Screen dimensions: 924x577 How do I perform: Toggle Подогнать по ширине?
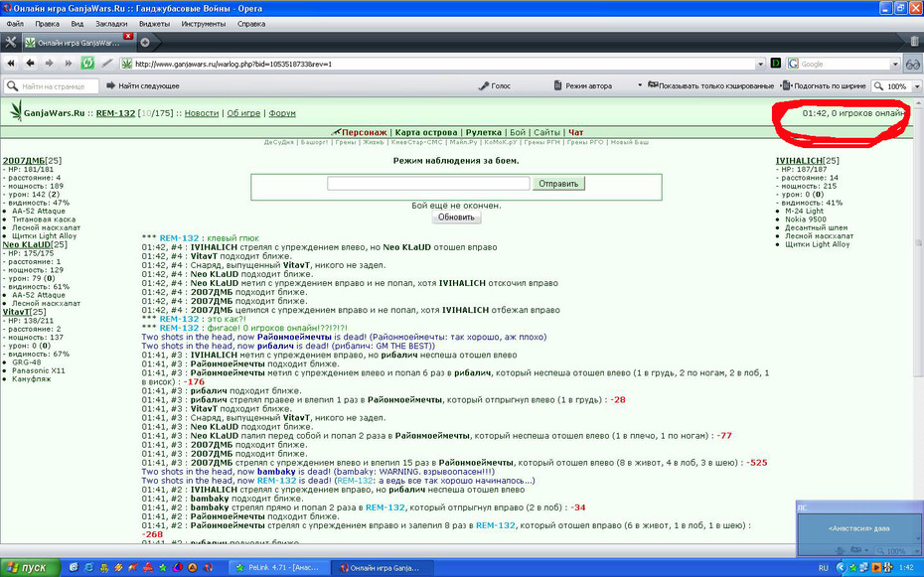click(824, 86)
